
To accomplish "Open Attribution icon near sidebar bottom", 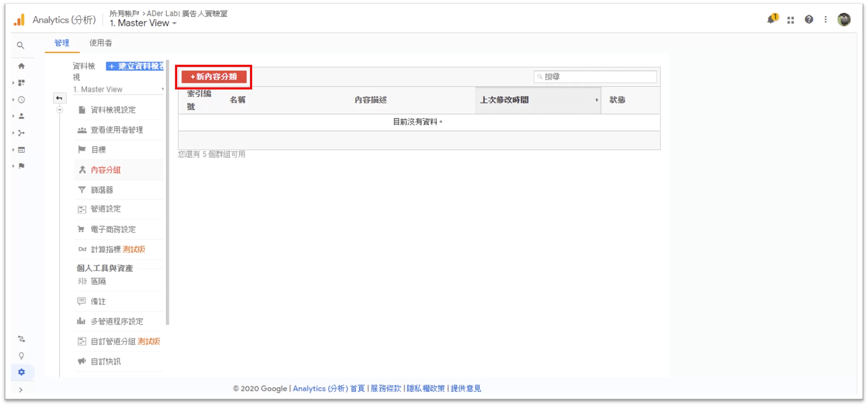I will [x=21, y=339].
